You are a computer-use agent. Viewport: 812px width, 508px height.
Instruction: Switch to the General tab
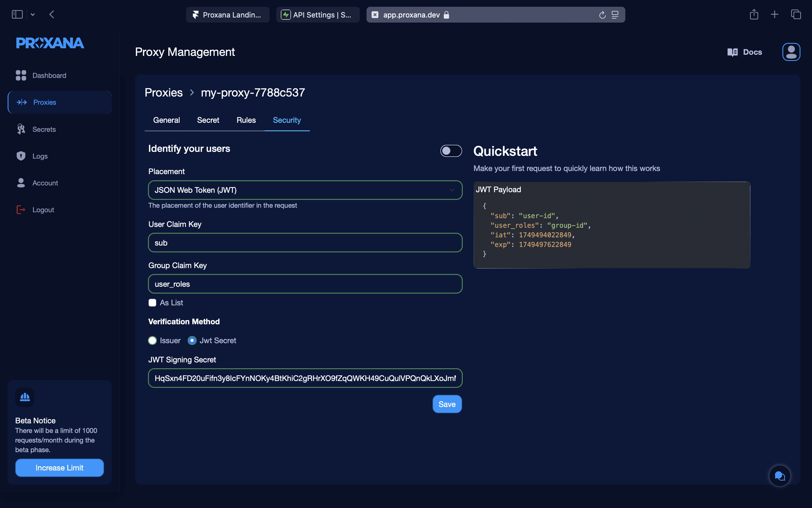pos(166,120)
